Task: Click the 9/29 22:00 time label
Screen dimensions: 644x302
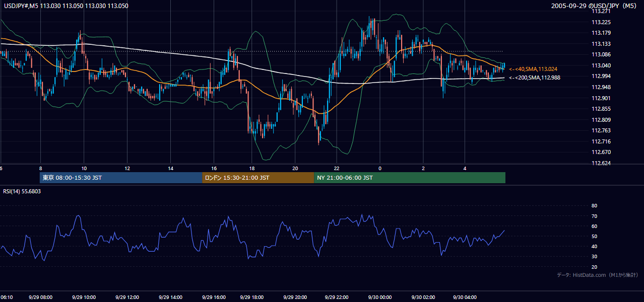Action: pyautogui.click(x=337, y=297)
